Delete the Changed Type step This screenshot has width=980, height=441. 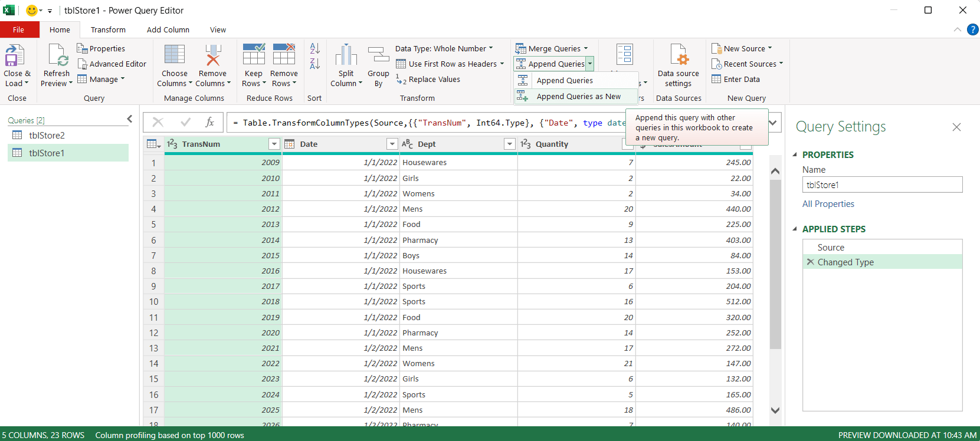[x=811, y=262]
